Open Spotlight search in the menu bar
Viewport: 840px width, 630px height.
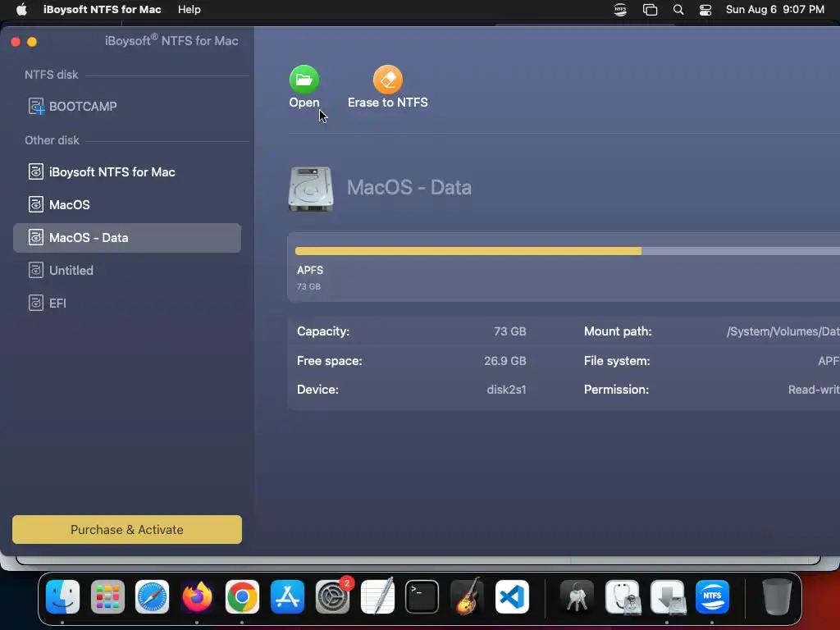pos(678,10)
